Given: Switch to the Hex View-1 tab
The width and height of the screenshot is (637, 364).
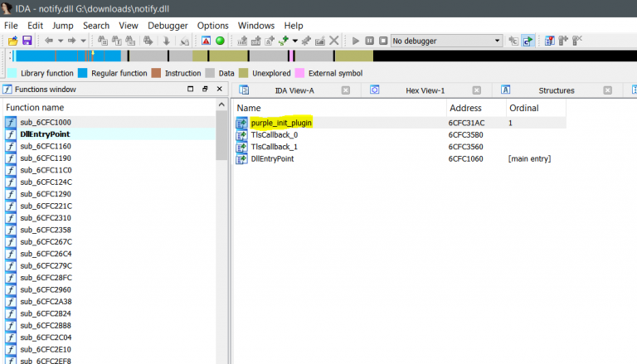Looking at the screenshot, I should point(424,90).
